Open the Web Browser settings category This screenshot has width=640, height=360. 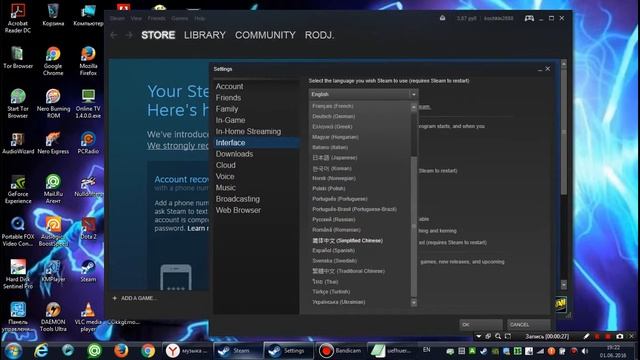pyautogui.click(x=238, y=210)
